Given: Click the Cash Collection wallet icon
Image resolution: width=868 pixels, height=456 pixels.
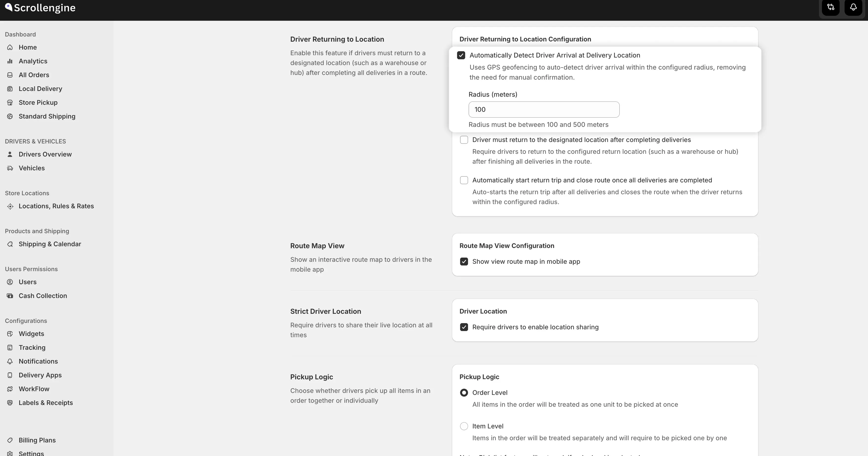Looking at the screenshot, I should (x=10, y=296).
